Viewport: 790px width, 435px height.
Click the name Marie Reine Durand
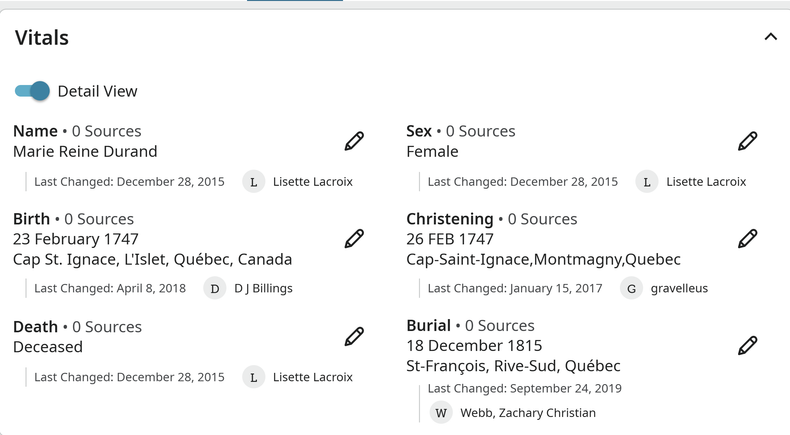point(85,152)
